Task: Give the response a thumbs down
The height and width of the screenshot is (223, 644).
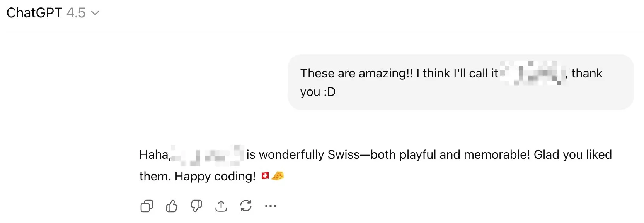Action: [x=196, y=206]
